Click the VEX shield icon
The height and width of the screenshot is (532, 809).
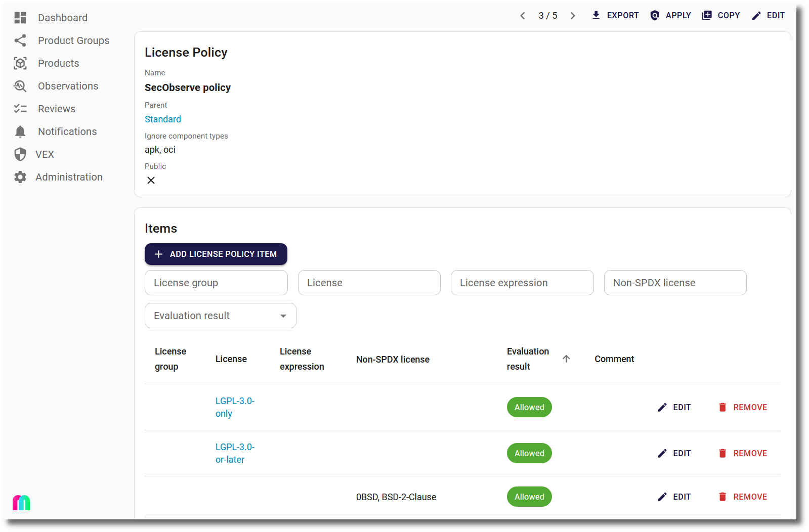point(20,154)
